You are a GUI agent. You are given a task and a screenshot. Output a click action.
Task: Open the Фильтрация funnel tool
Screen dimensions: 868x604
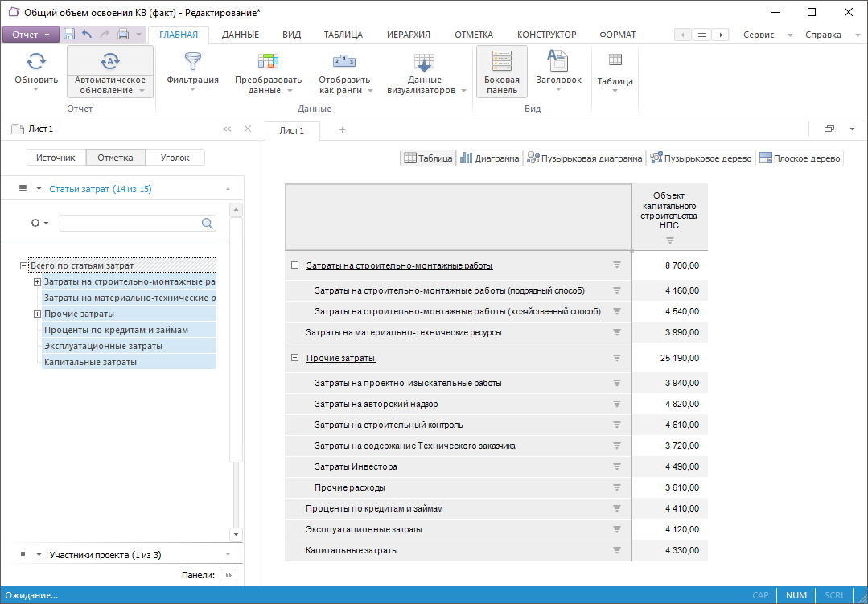tap(192, 62)
